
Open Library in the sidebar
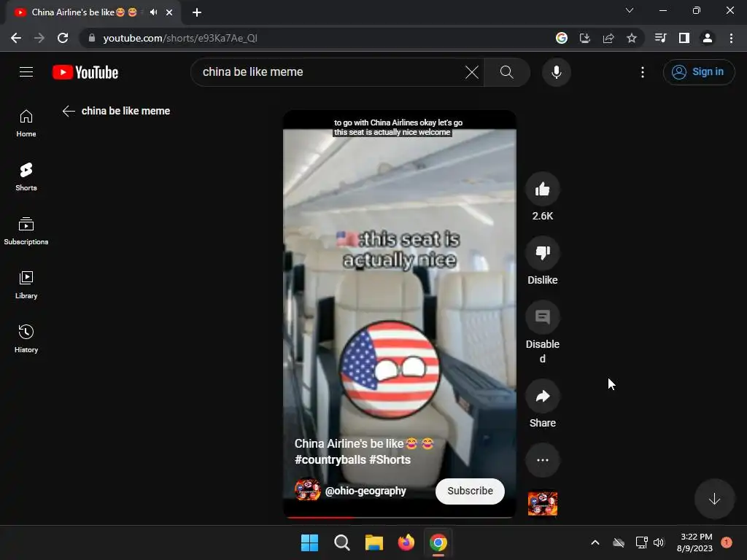pyautogui.click(x=26, y=285)
